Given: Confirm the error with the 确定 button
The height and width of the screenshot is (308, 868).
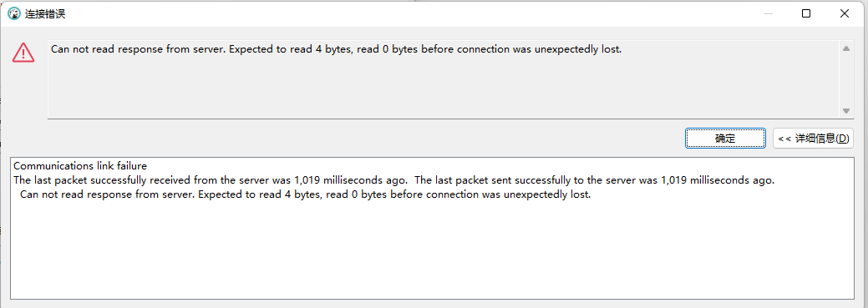Looking at the screenshot, I should (x=725, y=139).
